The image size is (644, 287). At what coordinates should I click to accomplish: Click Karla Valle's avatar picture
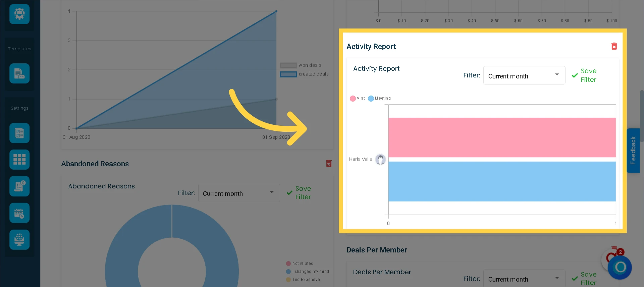pos(380,159)
